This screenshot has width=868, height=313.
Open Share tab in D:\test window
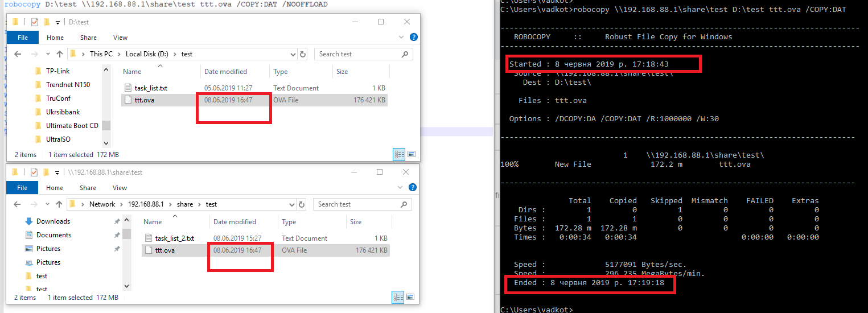[88, 38]
